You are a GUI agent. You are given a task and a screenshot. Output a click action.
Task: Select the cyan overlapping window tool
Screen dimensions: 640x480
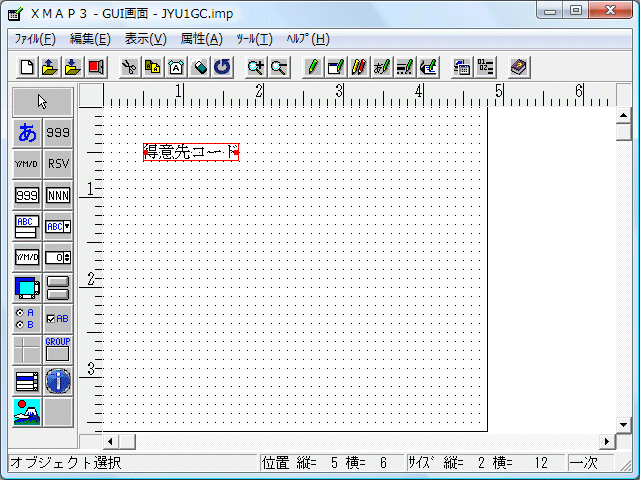[27, 288]
